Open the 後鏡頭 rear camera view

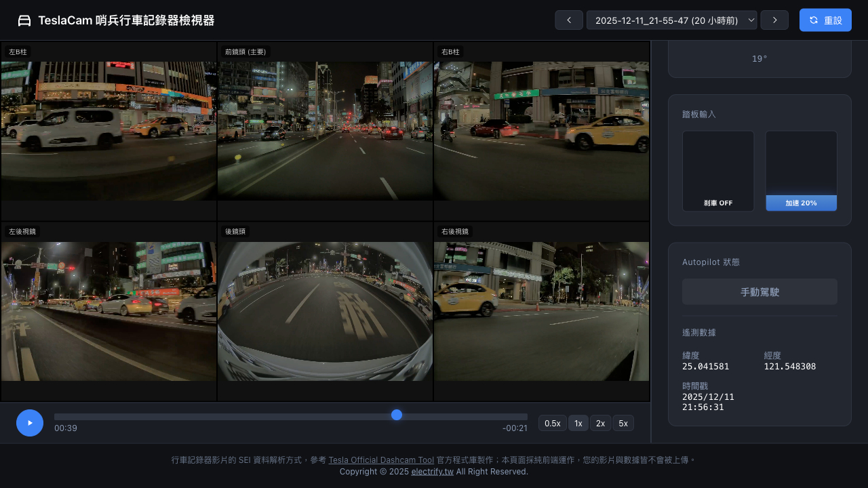325,311
